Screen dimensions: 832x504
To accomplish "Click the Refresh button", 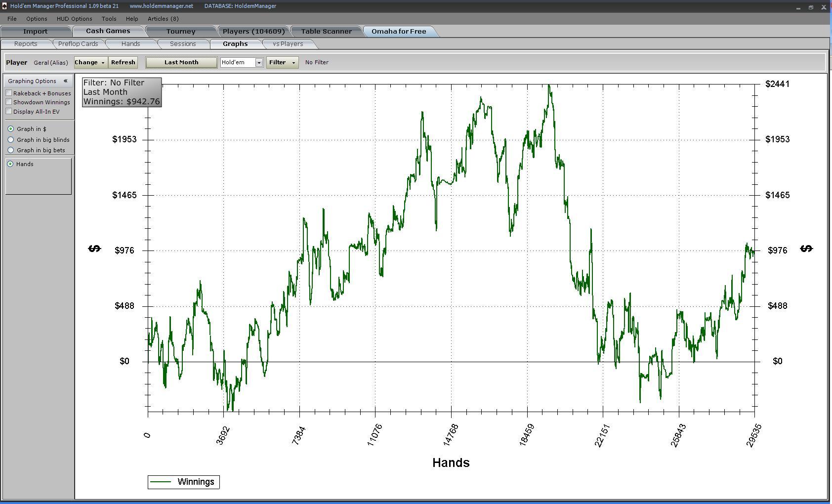I will pos(123,62).
